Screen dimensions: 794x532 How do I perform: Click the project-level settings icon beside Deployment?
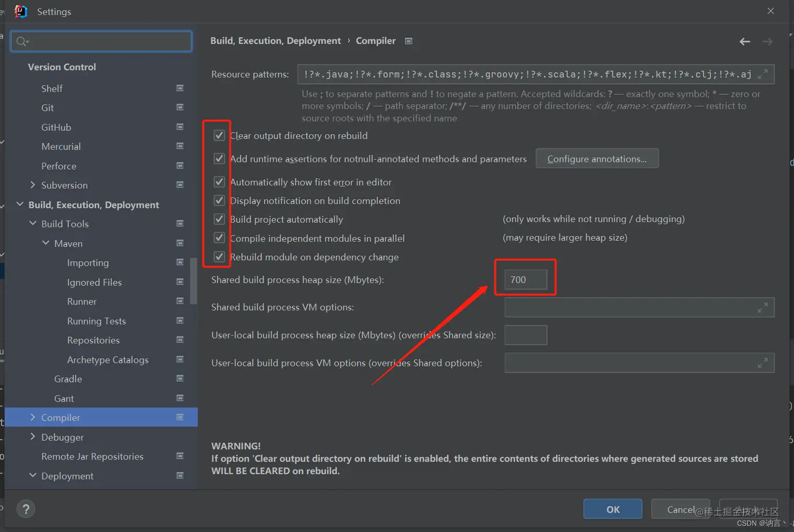tap(180, 475)
